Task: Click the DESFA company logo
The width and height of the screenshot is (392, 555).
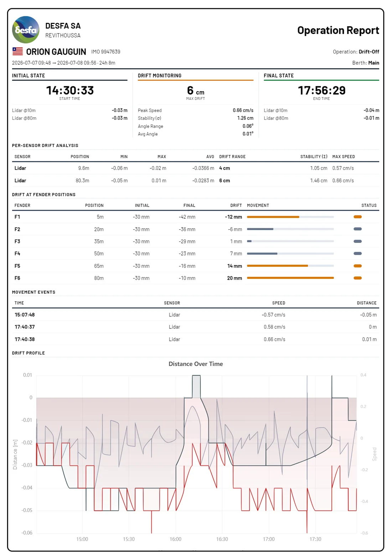Action: (26, 30)
